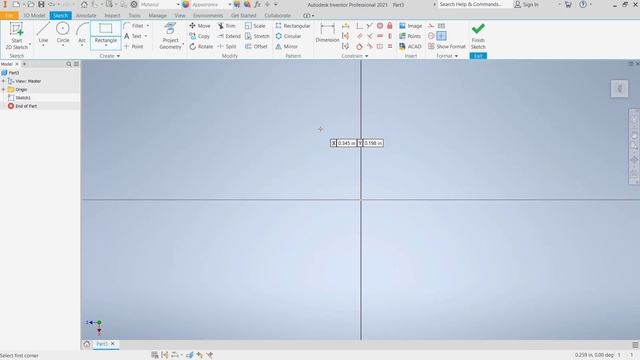
Task: Toggle the highlighted centerline format button
Action: [x=441, y=36]
